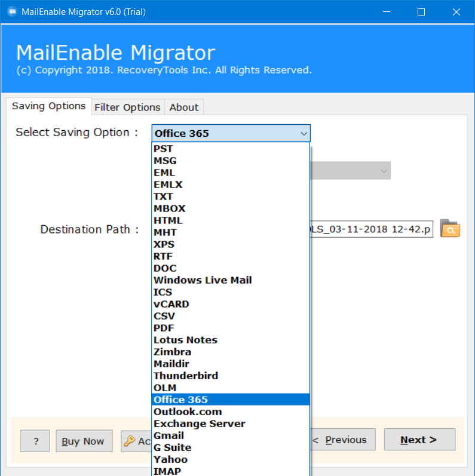Collapse the Select Saving Option dropdown arrow
The height and width of the screenshot is (476, 475).
pyautogui.click(x=304, y=134)
